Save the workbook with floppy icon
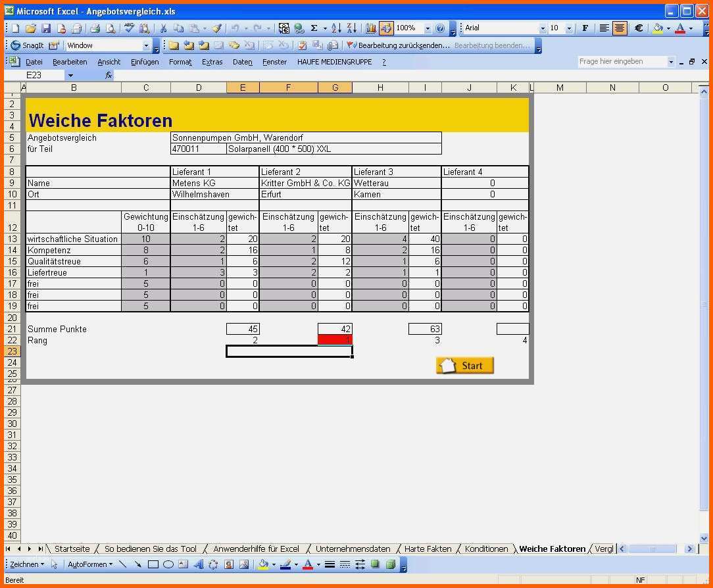Image resolution: width=713 pixels, height=588 pixels. [46, 29]
